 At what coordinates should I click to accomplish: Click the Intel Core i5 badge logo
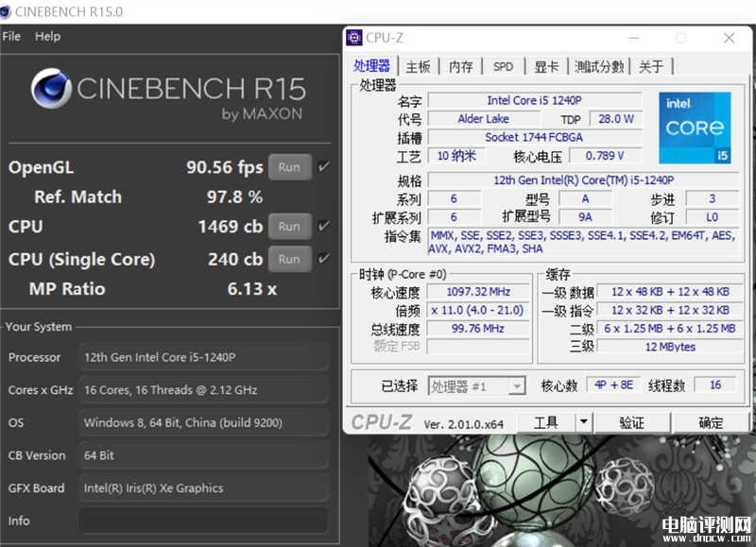(x=695, y=128)
